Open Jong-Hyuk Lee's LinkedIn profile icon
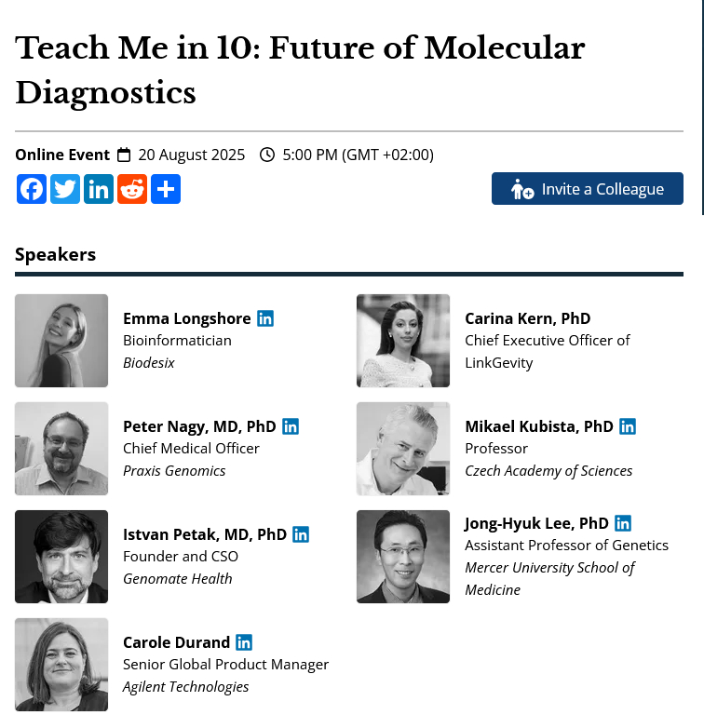 click(623, 523)
